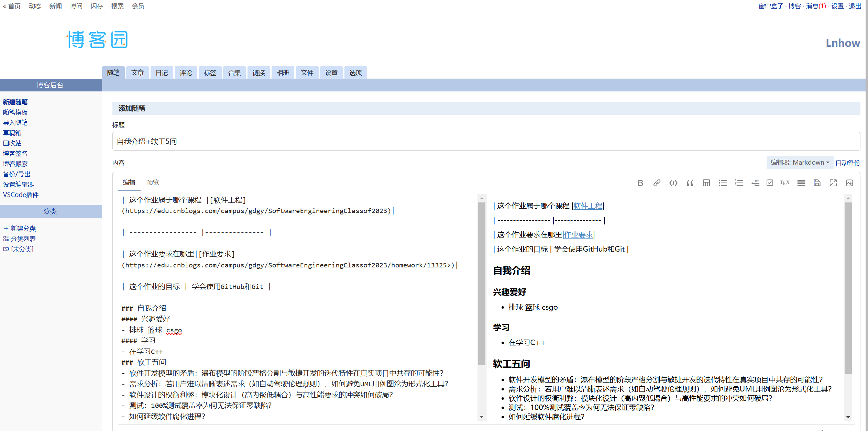This screenshot has width=868, height=431.
Task: Open 消息(1) notifications link
Action: coord(815,6)
